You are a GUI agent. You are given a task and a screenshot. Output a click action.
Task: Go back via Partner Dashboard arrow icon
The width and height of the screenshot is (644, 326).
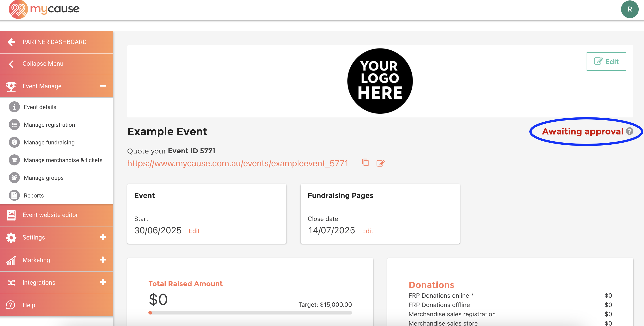point(11,42)
